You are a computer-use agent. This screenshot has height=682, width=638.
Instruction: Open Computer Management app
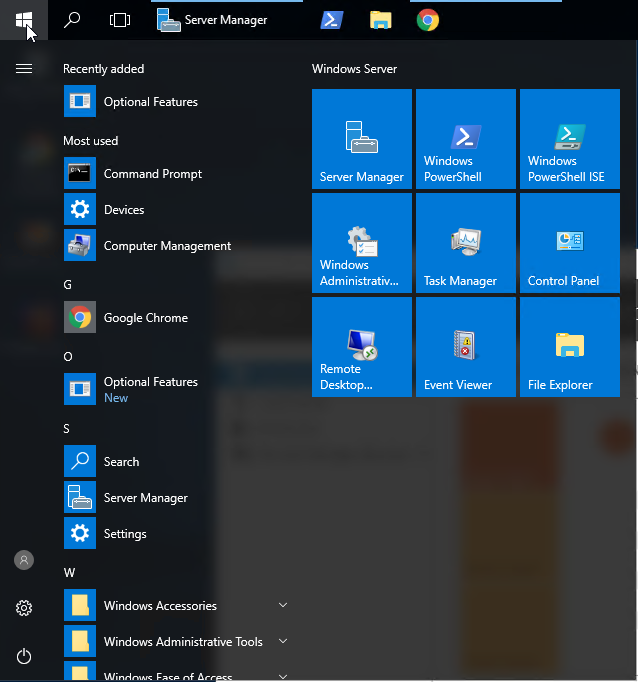pyautogui.click(x=177, y=245)
